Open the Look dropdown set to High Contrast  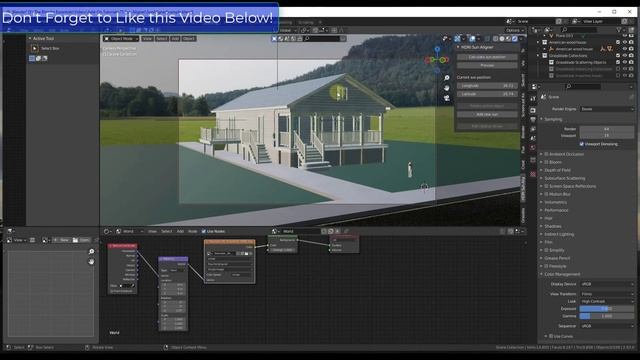[607, 301]
